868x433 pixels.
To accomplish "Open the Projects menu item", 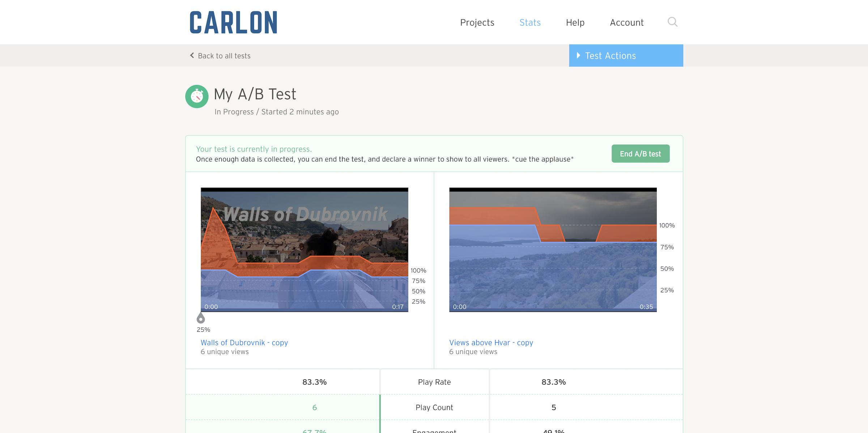I will 477,22.
